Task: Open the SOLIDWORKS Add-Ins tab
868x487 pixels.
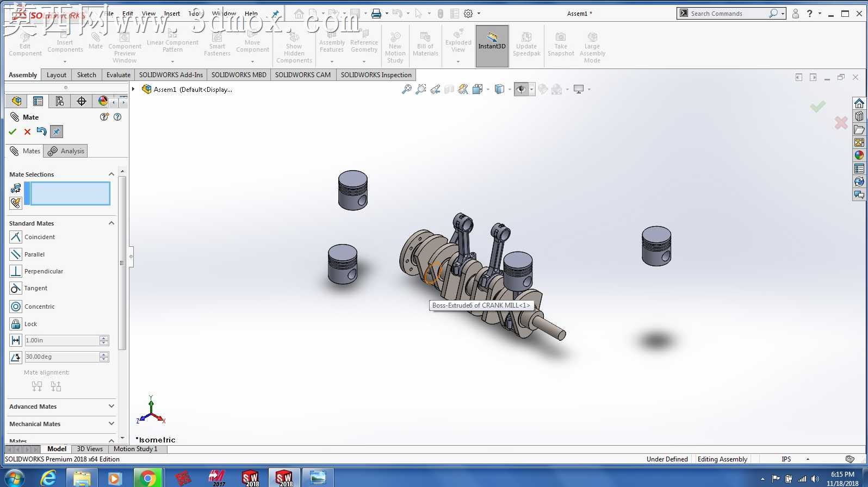Action: click(x=171, y=75)
